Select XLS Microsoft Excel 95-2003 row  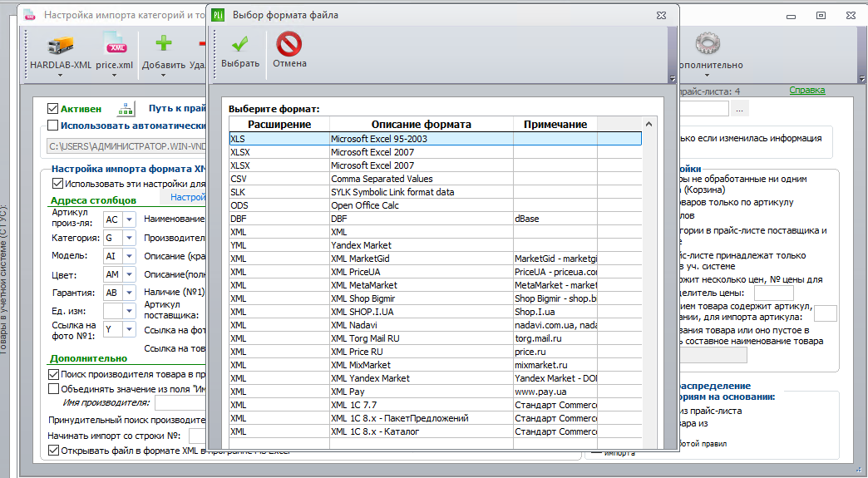[x=435, y=139]
